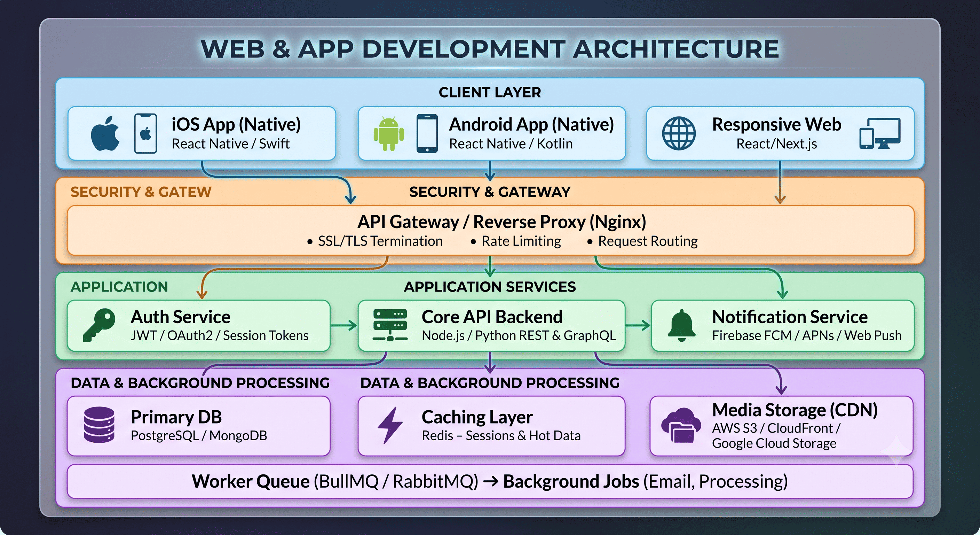Click the Android smartphone icon

(x=427, y=133)
